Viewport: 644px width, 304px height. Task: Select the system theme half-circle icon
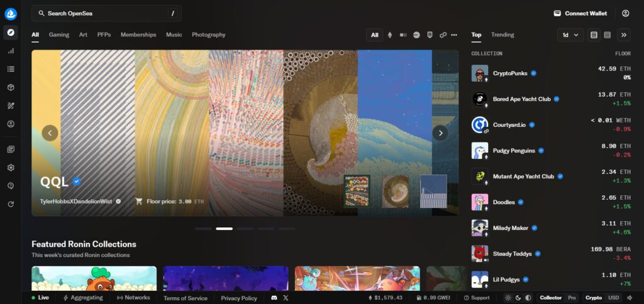click(x=528, y=298)
